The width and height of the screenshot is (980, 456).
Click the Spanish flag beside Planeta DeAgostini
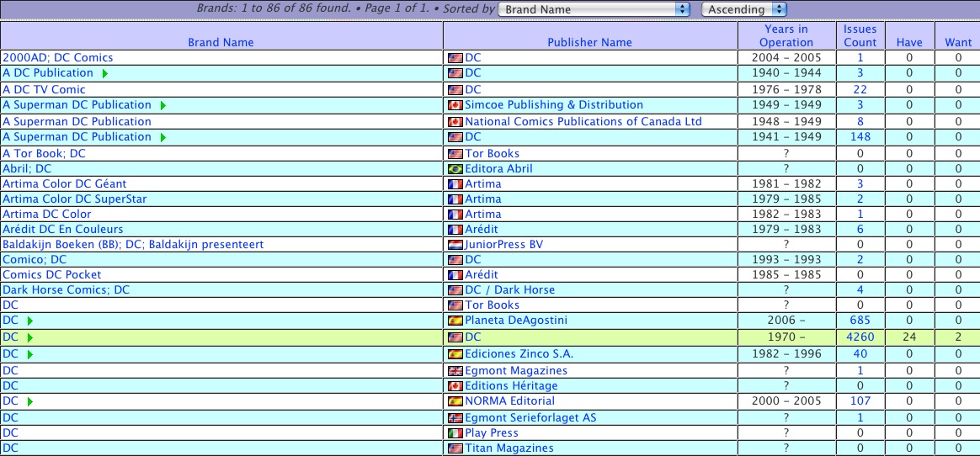coord(455,321)
